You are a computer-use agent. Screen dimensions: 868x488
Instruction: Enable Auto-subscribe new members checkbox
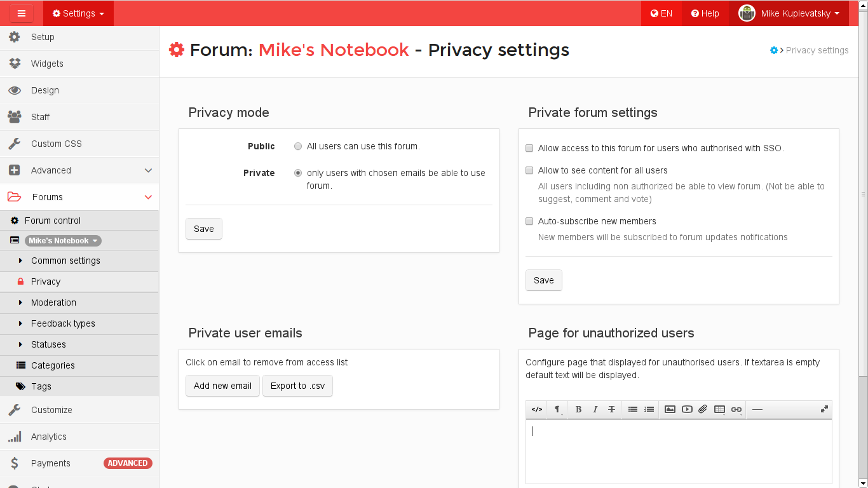(529, 221)
